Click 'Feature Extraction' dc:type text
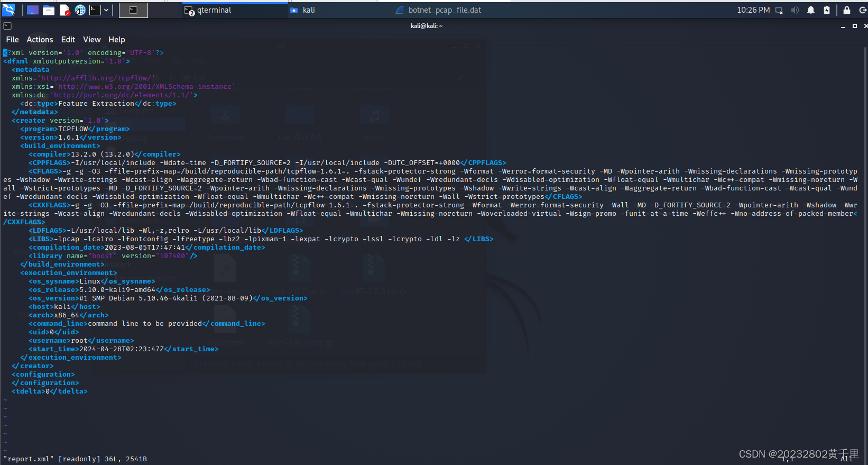The height and width of the screenshot is (465, 868). [x=96, y=104]
